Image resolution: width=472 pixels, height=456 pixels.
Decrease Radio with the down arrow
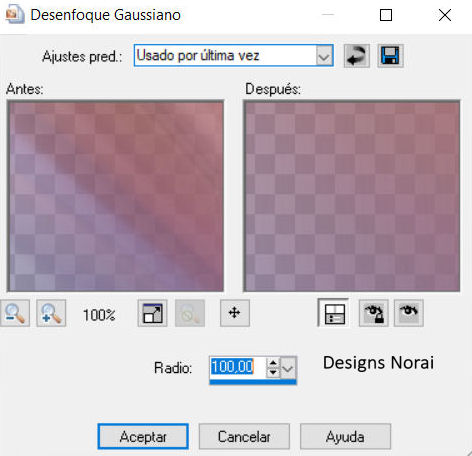click(x=273, y=372)
